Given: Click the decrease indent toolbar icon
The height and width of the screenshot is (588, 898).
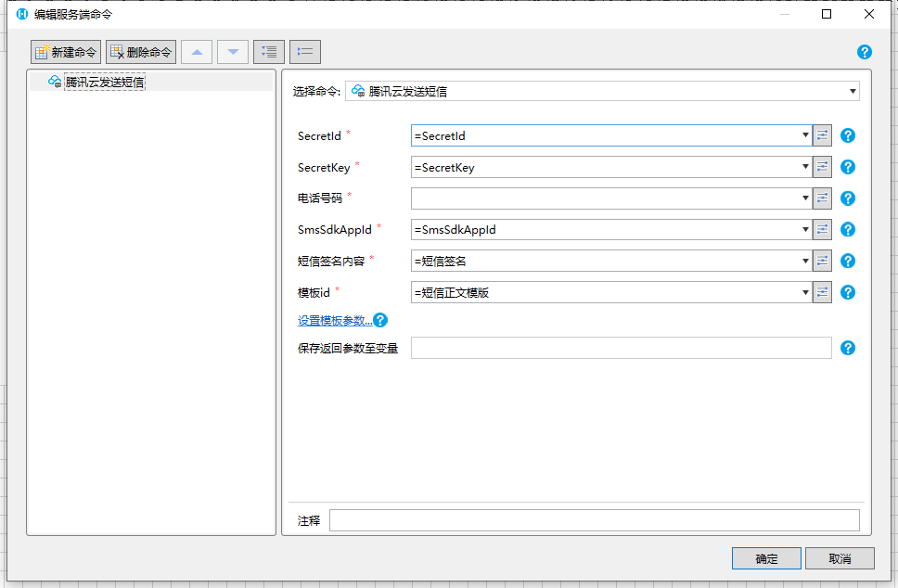Looking at the screenshot, I should point(305,52).
